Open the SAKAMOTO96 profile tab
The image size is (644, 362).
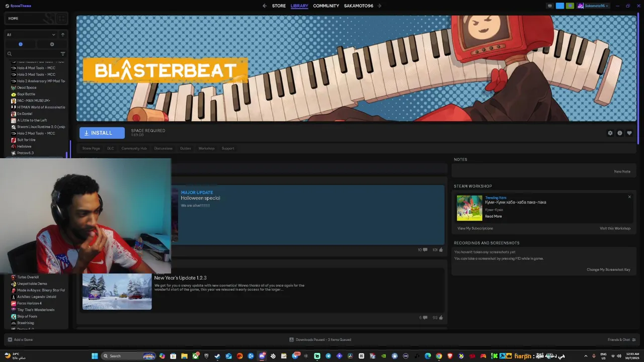tap(359, 6)
